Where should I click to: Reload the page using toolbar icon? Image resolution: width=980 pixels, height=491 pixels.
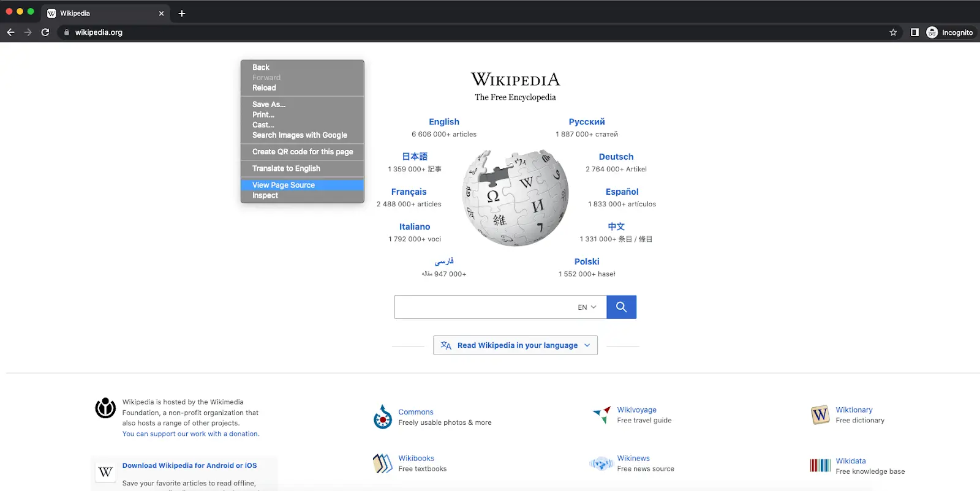45,32
